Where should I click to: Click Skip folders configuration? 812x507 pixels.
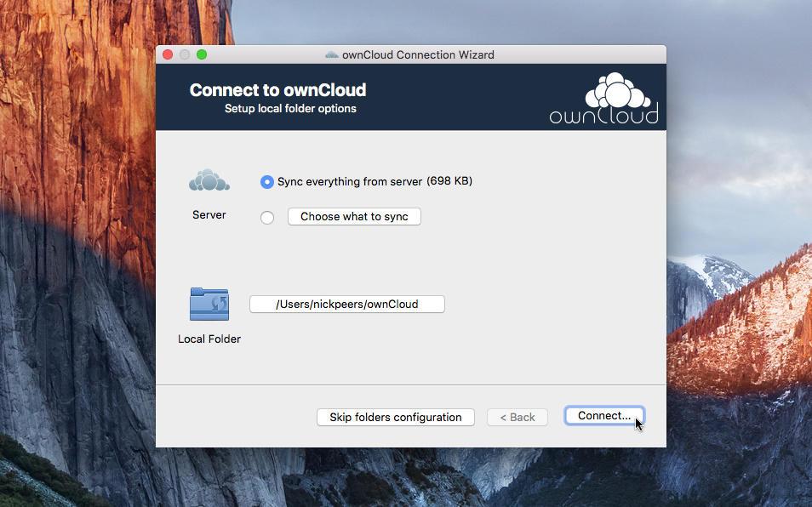point(396,418)
